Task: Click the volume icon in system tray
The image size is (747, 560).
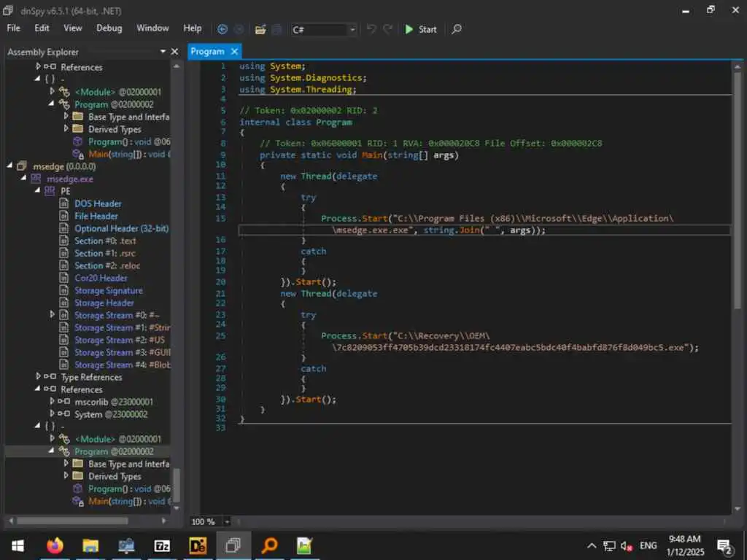Action: [x=626, y=546]
